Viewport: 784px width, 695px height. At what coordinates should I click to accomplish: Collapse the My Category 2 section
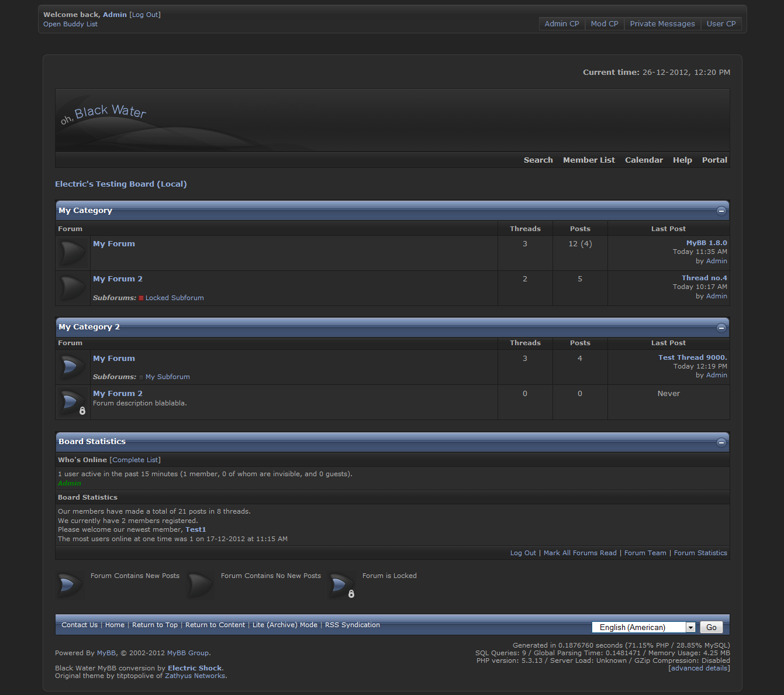click(721, 328)
